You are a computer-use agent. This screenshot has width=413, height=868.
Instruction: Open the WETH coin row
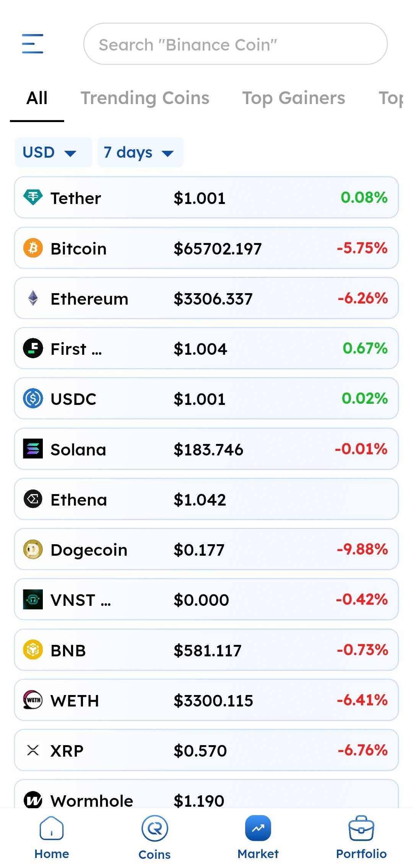tap(206, 700)
